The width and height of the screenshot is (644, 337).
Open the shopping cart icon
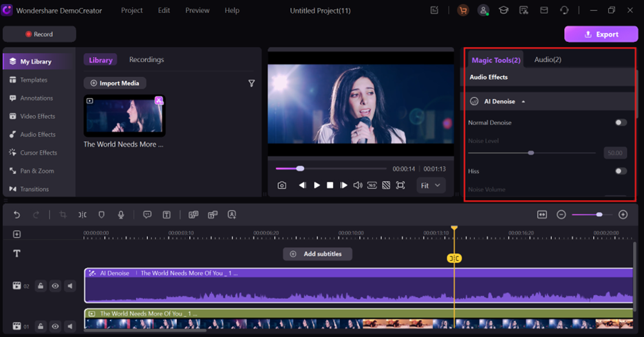463,11
